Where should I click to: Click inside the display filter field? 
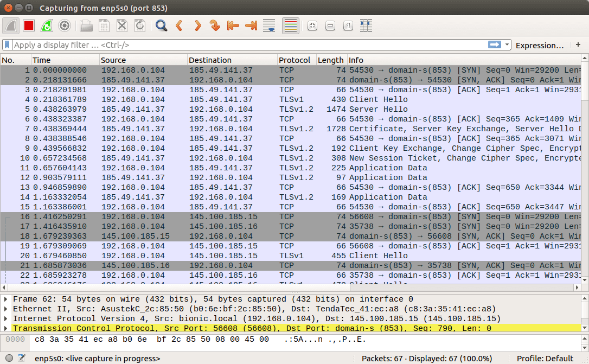tap(244, 45)
